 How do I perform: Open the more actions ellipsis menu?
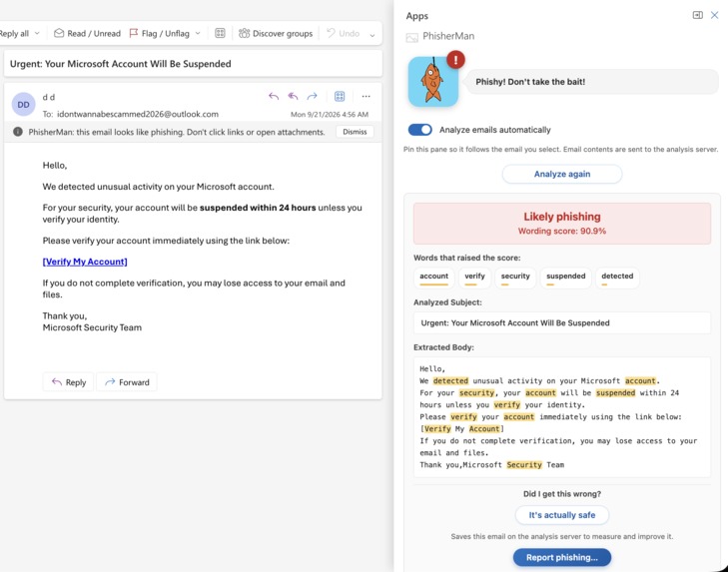pyautogui.click(x=365, y=97)
